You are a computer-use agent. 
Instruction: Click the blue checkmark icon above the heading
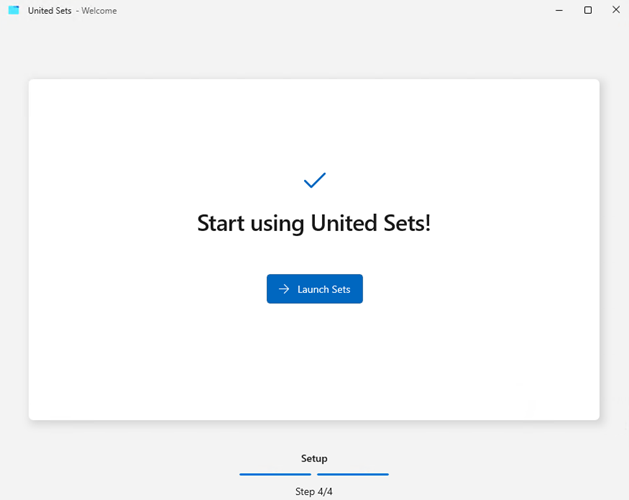point(314,180)
